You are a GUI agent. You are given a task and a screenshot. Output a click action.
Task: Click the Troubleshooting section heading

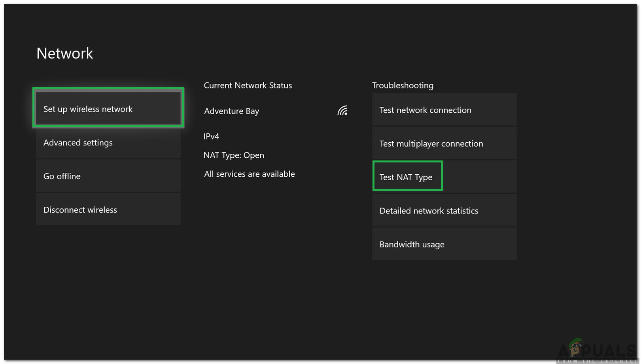pyautogui.click(x=403, y=85)
